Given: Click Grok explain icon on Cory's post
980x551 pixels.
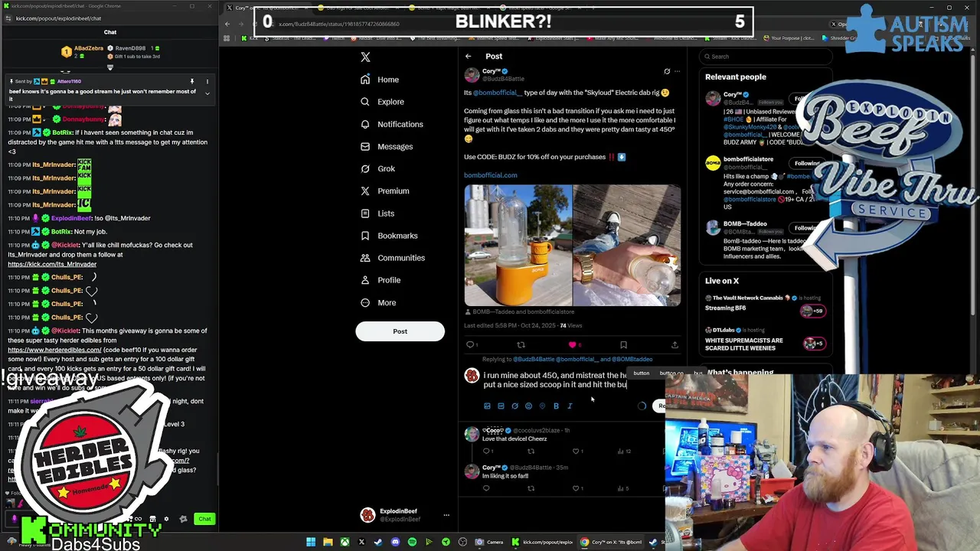Looking at the screenshot, I should [x=666, y=72].
